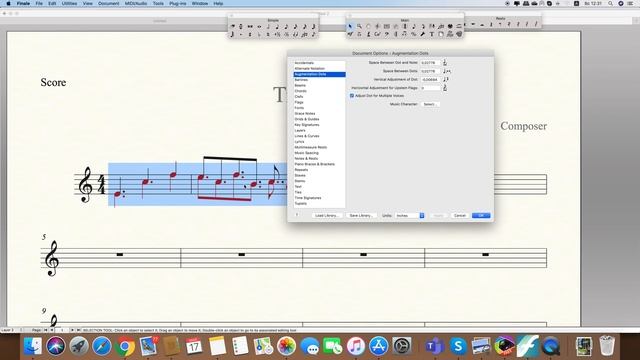Screen dimensions: 640x360
Task: Click the Vertical Adjustment of Dot field
Action: (x=431, y=80)
